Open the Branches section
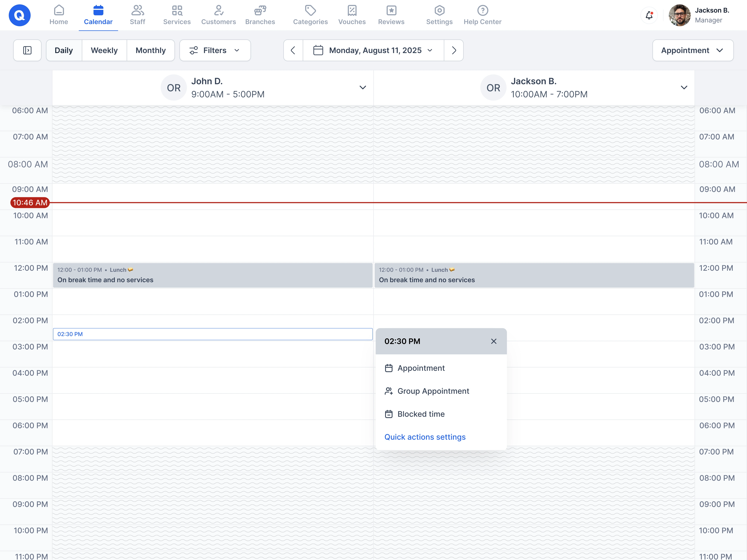Image resolution: width=747 pixels, height=560 pixels. [260, 15]
